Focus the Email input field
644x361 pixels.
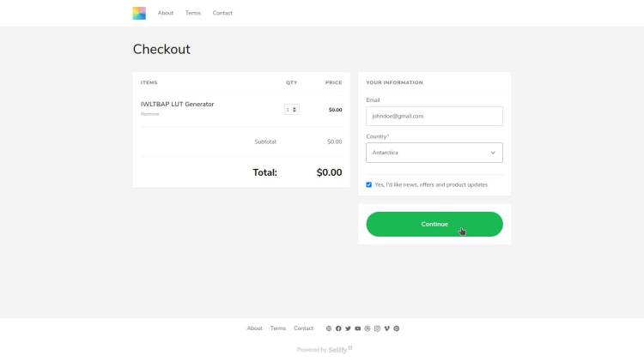pos(434,116)
